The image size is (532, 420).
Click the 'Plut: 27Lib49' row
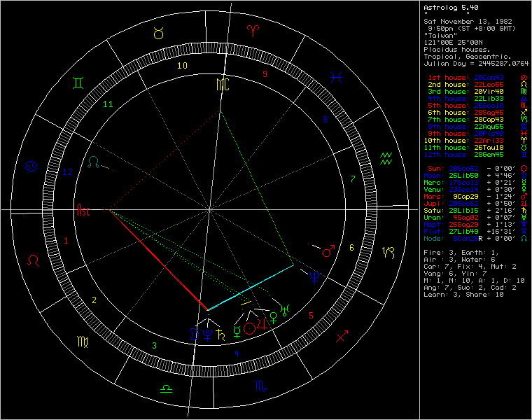(475, 232)
